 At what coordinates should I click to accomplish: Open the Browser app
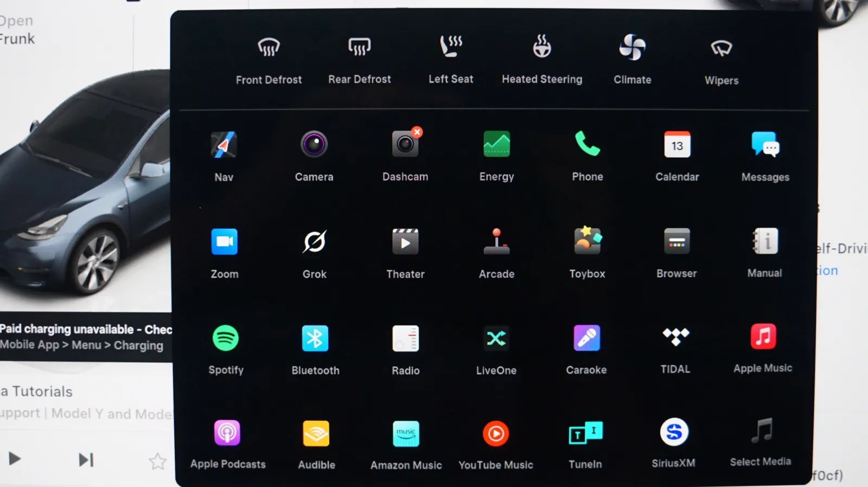point(676,241)
